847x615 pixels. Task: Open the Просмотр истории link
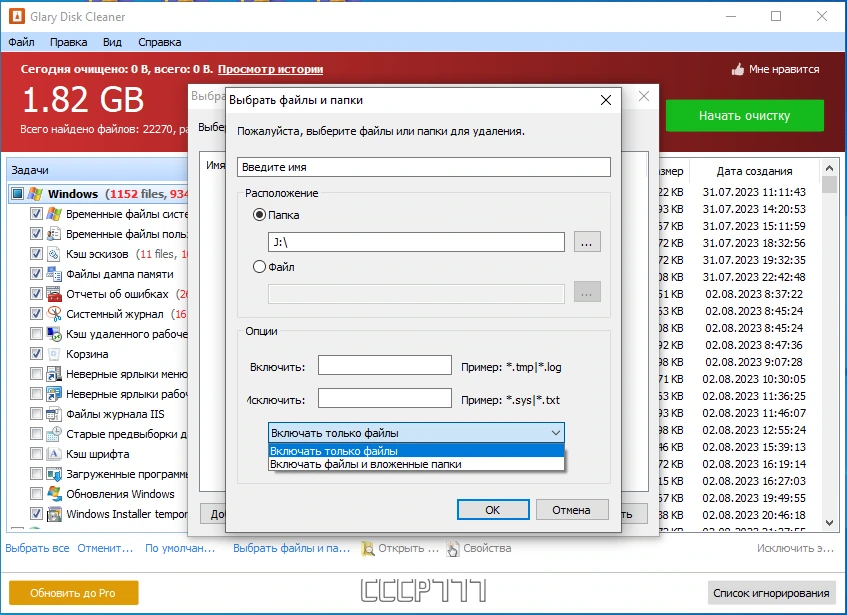[270, 69]
